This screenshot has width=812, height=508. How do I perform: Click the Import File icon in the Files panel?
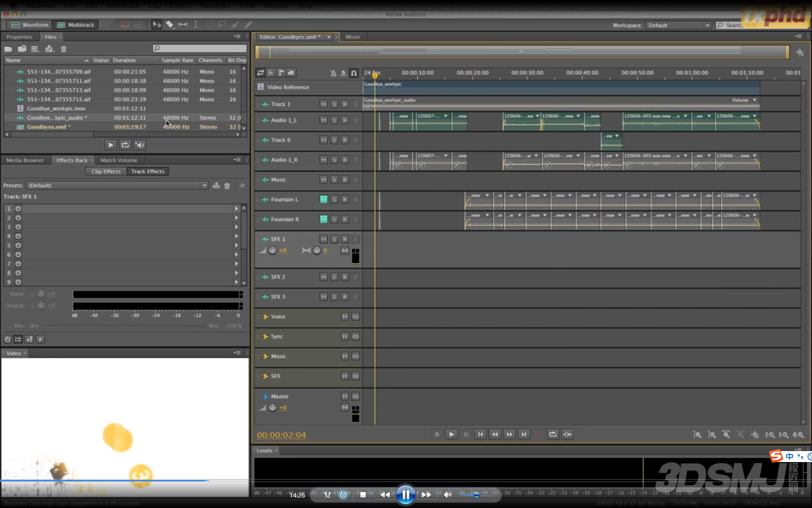(x=22, y=49)
